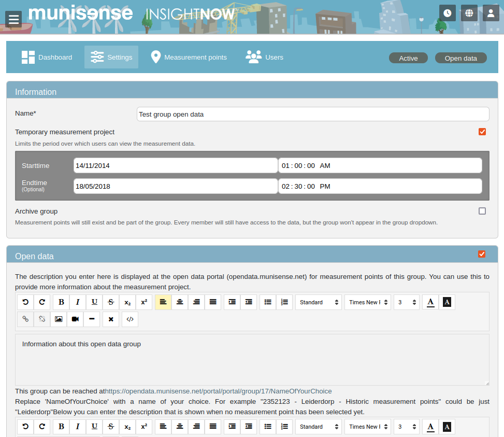Click the Active status button

point(408,58)
